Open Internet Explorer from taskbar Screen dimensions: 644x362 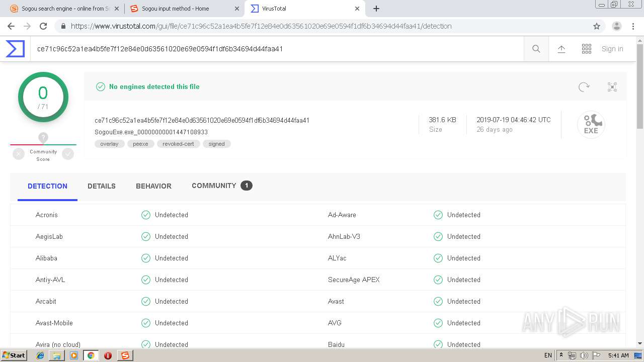click(40, 355)
